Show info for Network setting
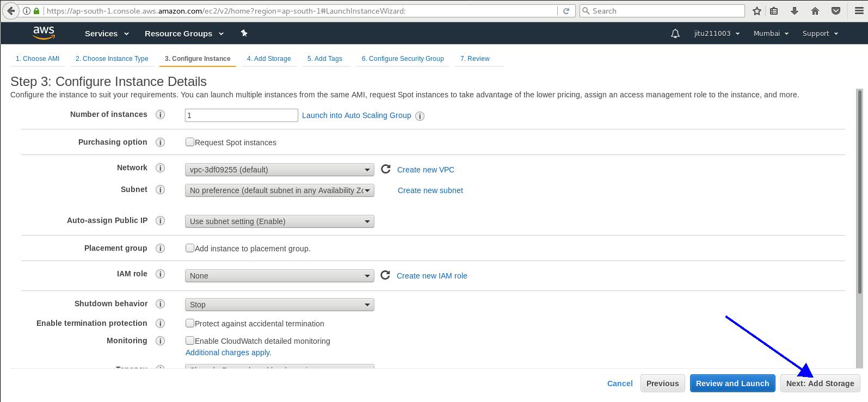868x402 pixels. coord(161,168)
